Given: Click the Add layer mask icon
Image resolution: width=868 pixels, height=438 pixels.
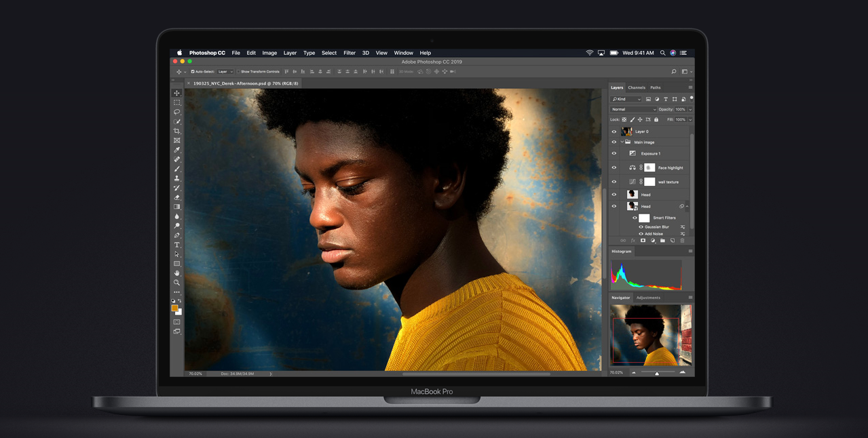Looking at the screenshot, I should point(643,241).
